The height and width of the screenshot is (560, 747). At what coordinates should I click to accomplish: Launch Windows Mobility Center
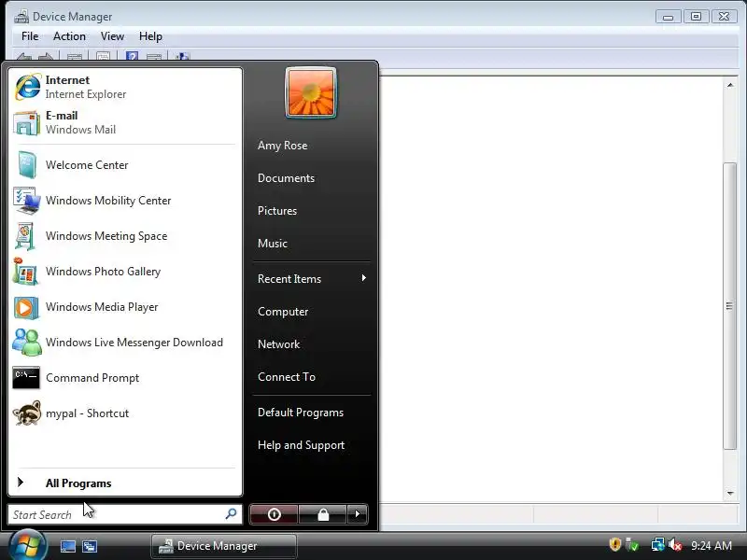[x=125, y=201]
